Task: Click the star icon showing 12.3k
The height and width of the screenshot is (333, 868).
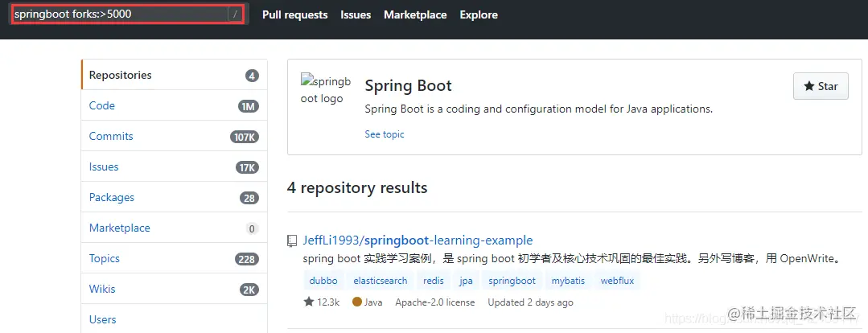Action: pyautogui.click(x=309, y=302)
